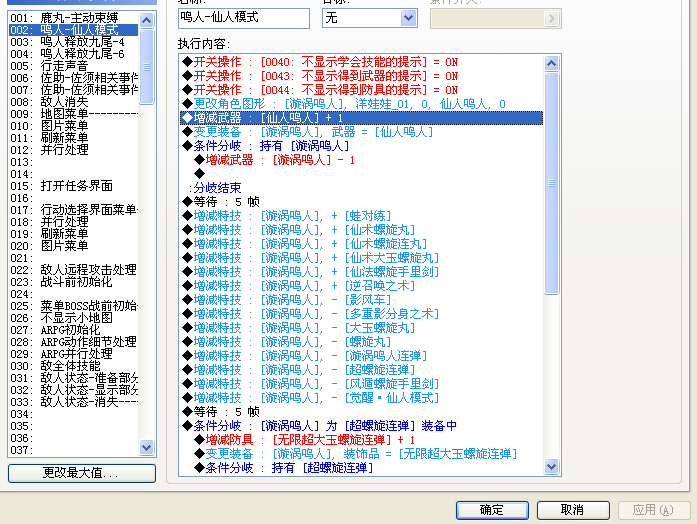Select 增减特技 - [风遁螺旋手里剑] command

pos(361,384)
